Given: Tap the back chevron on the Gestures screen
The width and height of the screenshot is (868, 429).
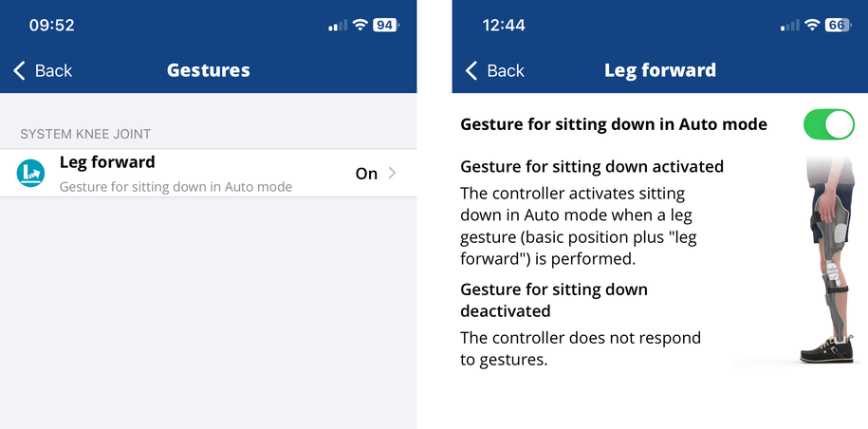Looking at the screenshot, I should click(x=20, y=70).
